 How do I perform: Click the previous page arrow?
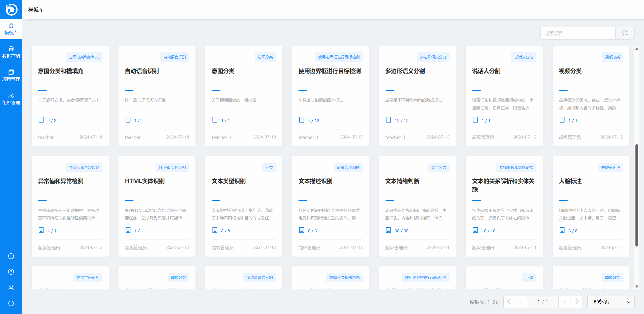tap(521, 302)
